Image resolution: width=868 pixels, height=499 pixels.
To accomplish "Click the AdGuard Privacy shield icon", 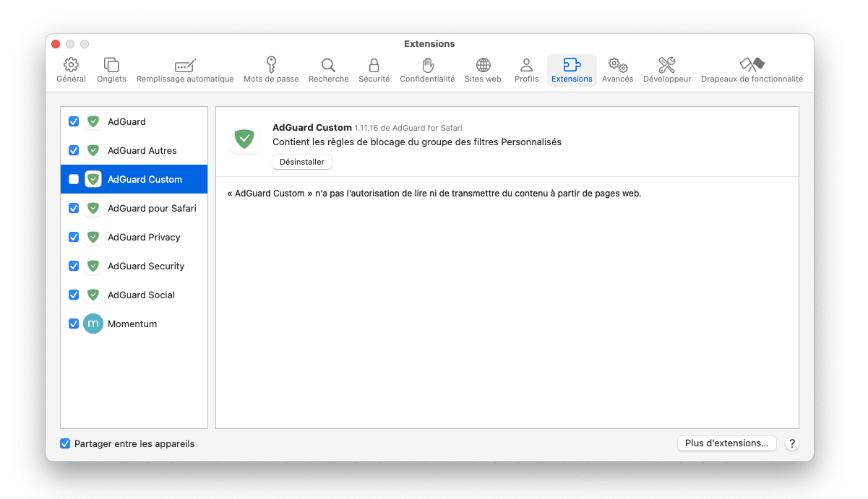I will pyautogui.click(x=93, y=237).
